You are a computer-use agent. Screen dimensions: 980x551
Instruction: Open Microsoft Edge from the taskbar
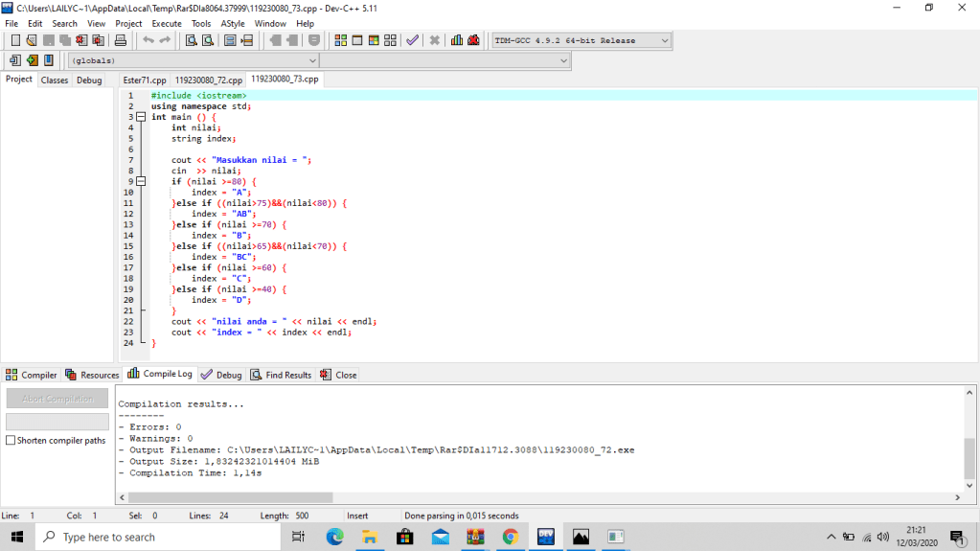coord(334,537)
